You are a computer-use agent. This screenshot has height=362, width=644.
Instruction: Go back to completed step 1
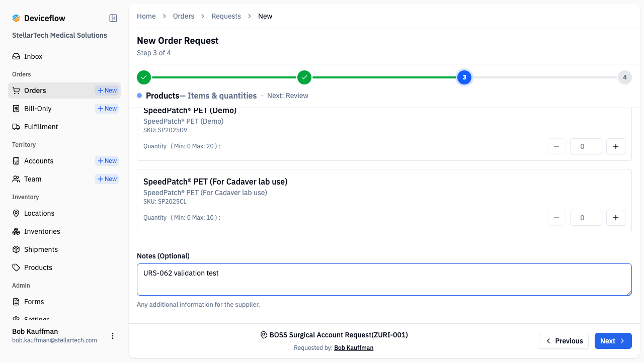click(144, 77)
